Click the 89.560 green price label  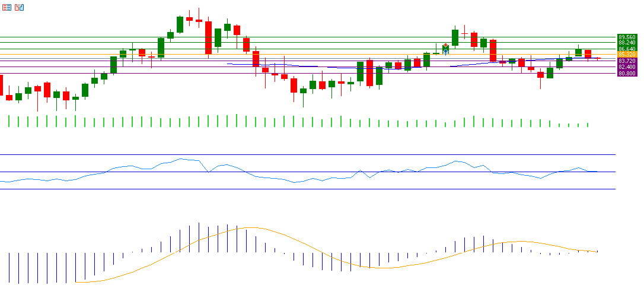coord(627,37)
